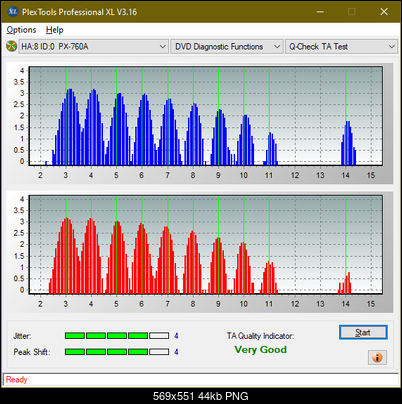This screenshot has width=402, height=404.
Task: Open the Options menu
Action: tap(21, 30)
